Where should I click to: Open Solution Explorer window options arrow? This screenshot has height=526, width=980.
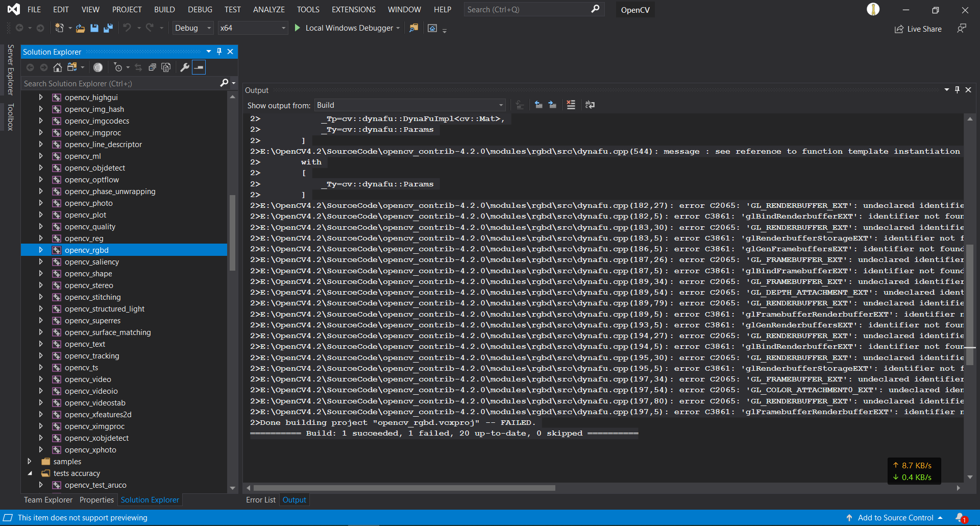209,52
